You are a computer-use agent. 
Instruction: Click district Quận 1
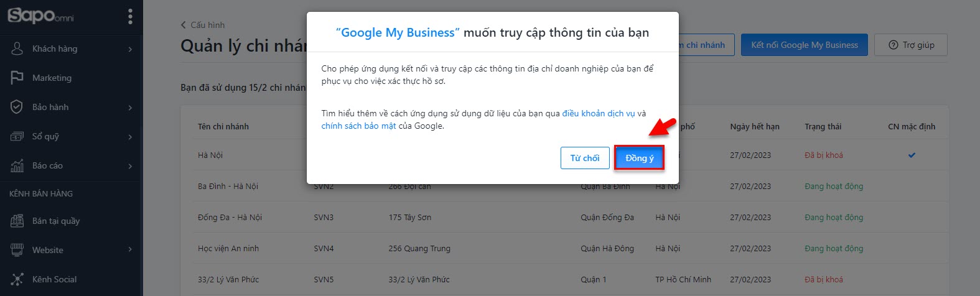pos(593,279)
